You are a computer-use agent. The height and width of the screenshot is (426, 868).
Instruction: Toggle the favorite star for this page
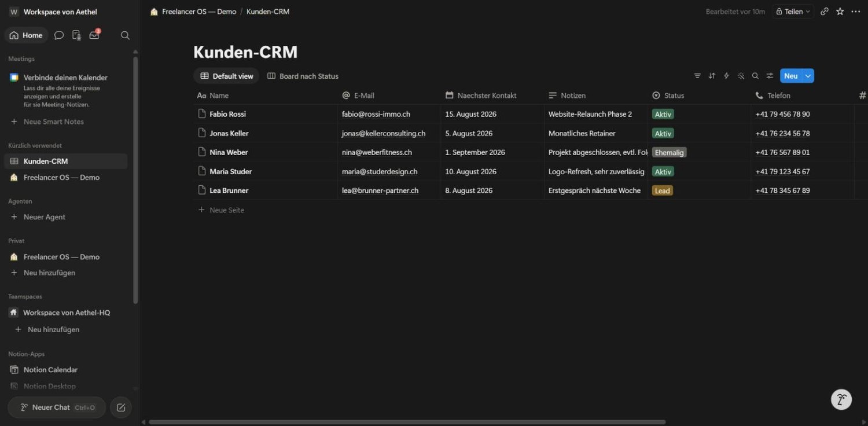coord(840,12)
